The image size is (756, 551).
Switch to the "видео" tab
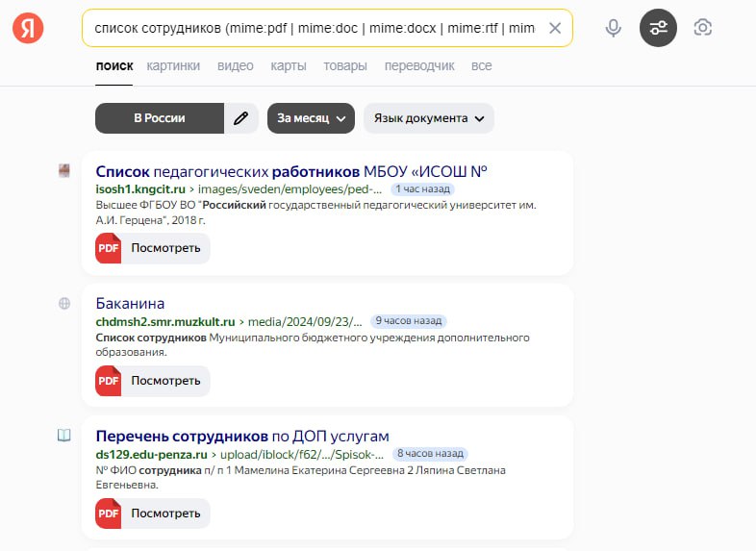(x=236, y=66)
